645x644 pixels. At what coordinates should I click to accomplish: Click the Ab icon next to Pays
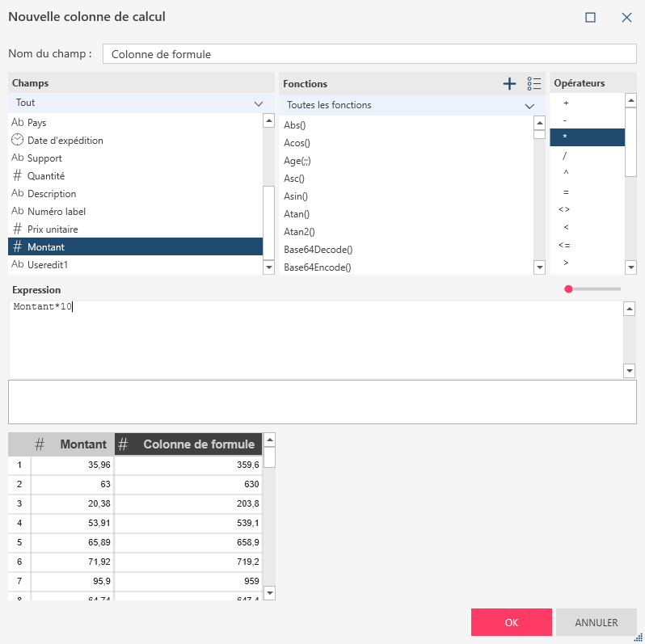click(x=17, y=122)
